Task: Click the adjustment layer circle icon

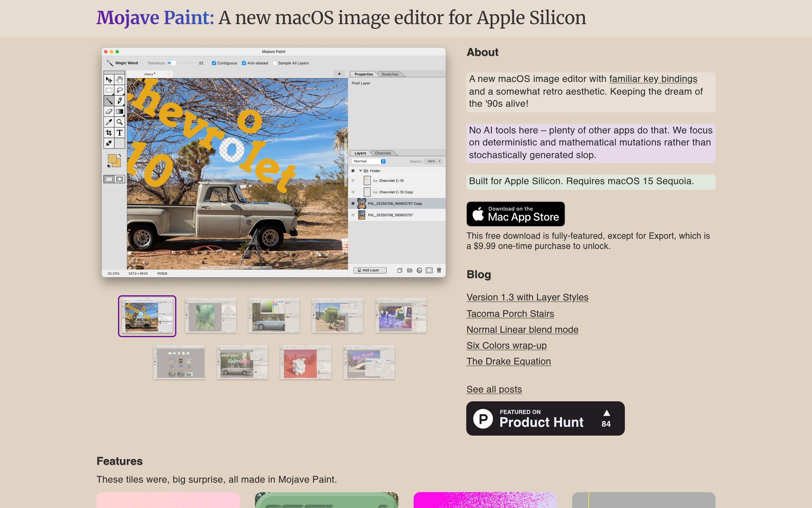Action: tap(419, 270)
